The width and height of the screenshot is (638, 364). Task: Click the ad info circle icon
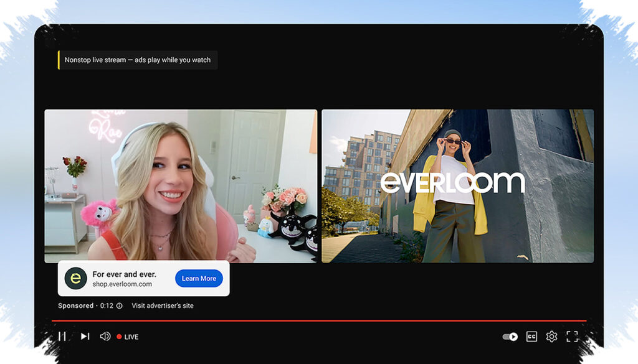[119, 306]
